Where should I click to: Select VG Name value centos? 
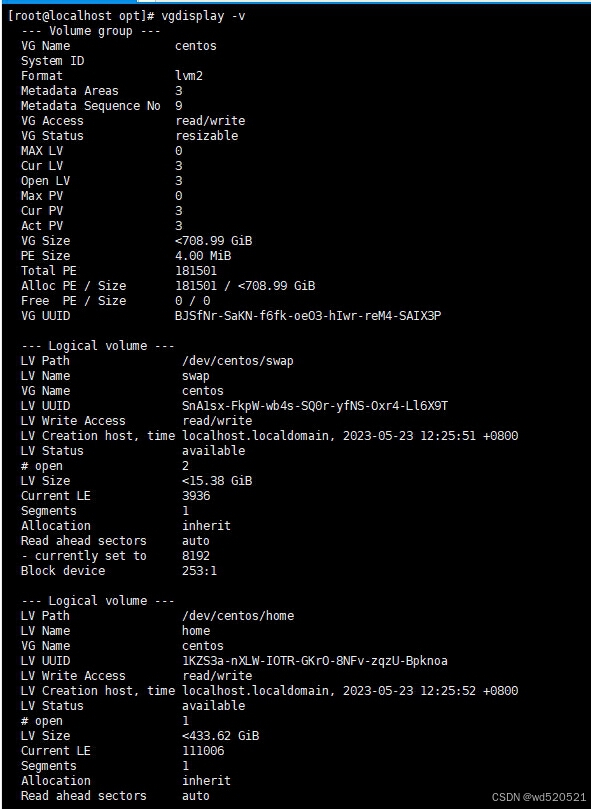coord(196,46)
